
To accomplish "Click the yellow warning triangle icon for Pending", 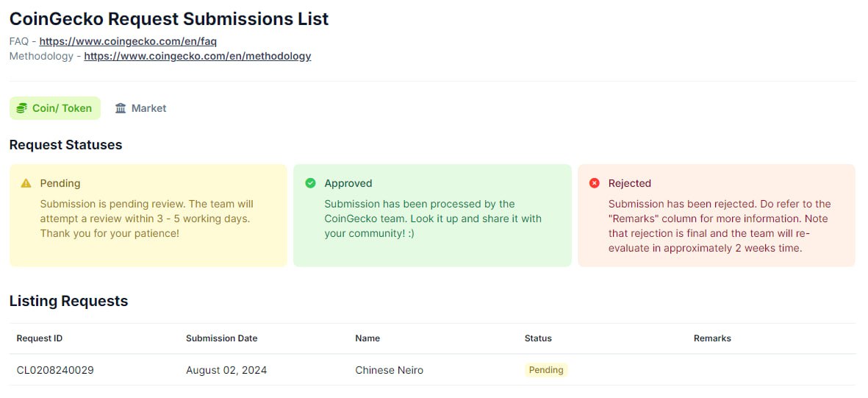I will tap(26, 183).
